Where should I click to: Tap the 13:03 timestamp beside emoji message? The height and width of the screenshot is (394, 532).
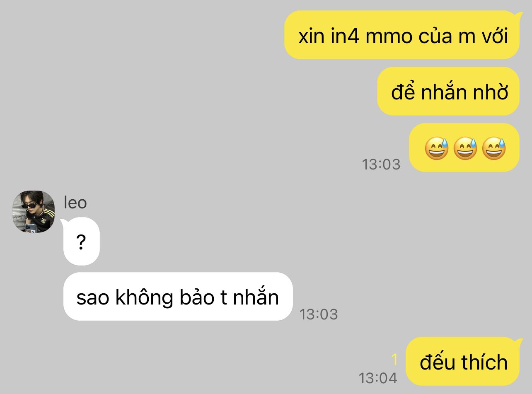381,164
